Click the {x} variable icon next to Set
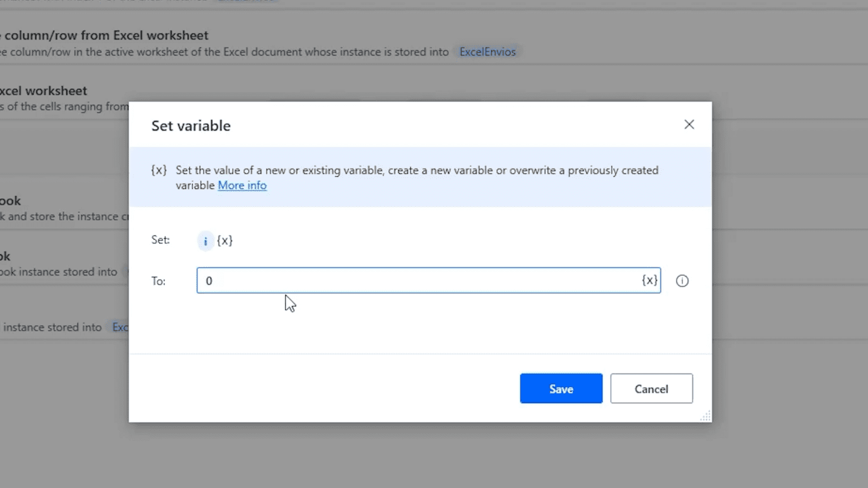The image size is (868, 488). (x=225, y=241)
